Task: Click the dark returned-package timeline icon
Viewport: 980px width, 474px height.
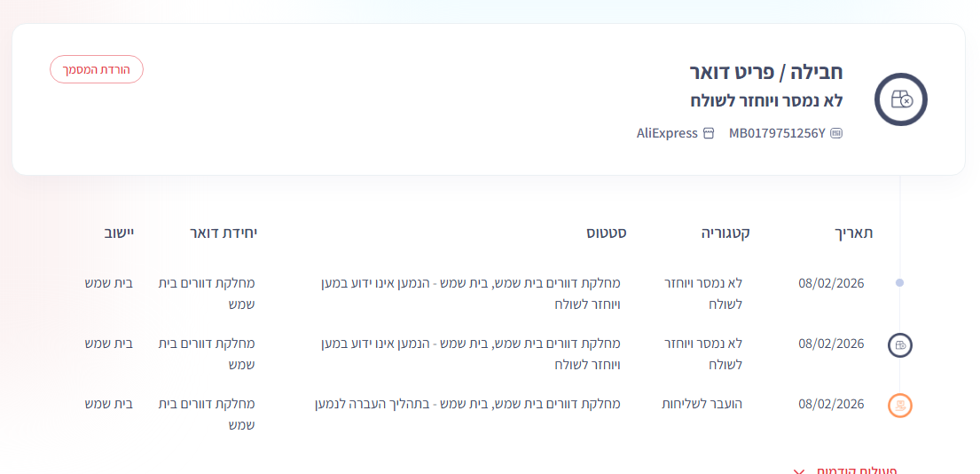Action: tap(900, 345)
